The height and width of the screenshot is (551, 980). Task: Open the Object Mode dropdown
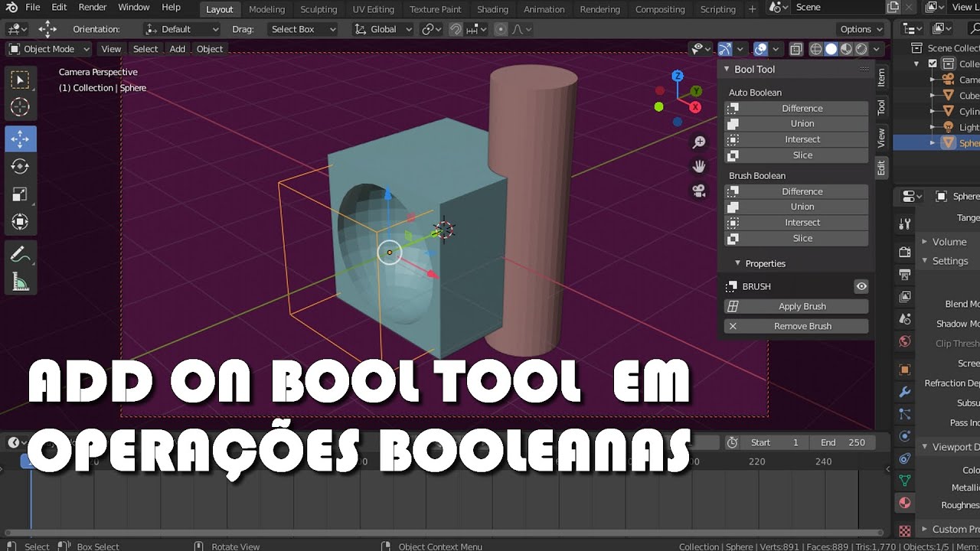[x=49, y=49]
